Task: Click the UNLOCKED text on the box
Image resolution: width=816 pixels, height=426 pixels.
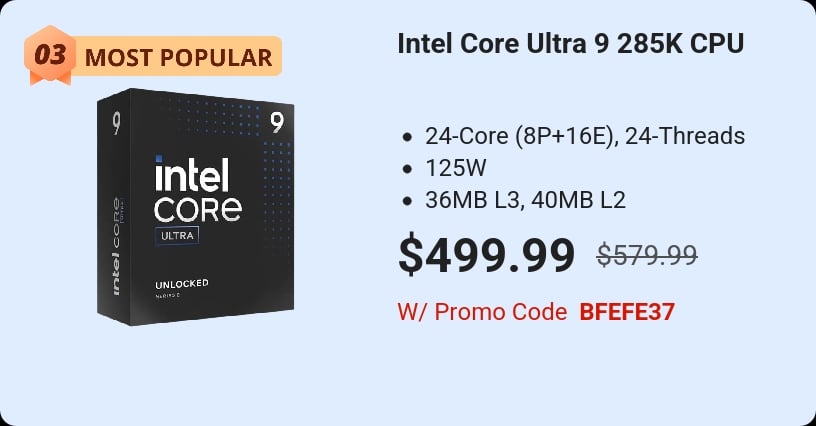Action: 181,283
